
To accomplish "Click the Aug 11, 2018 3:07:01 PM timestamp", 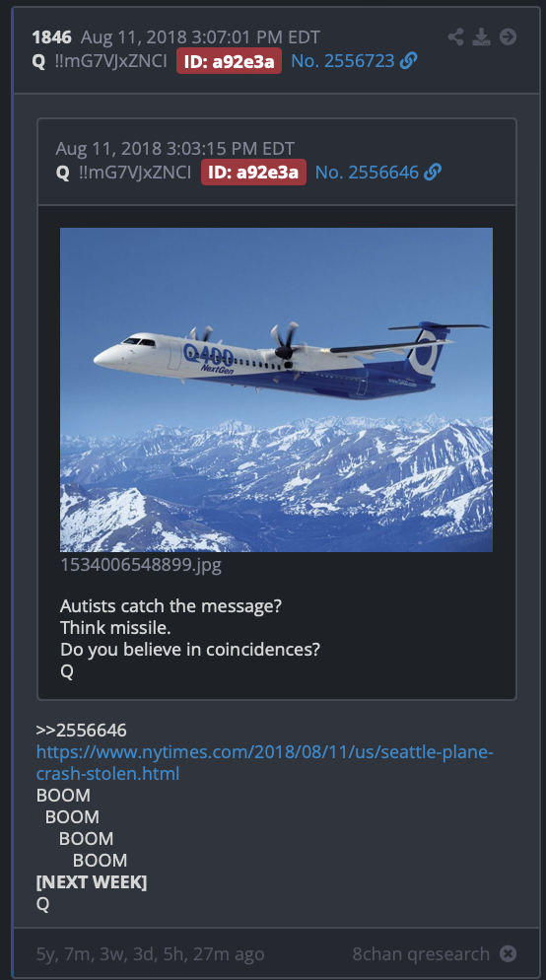I will click(200, 36).
